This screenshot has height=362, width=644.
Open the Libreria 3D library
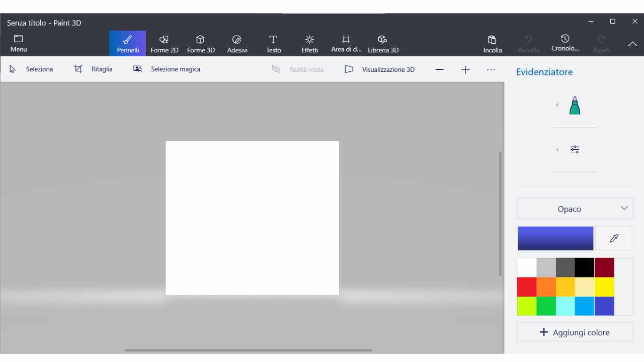[x=383, y=44]
